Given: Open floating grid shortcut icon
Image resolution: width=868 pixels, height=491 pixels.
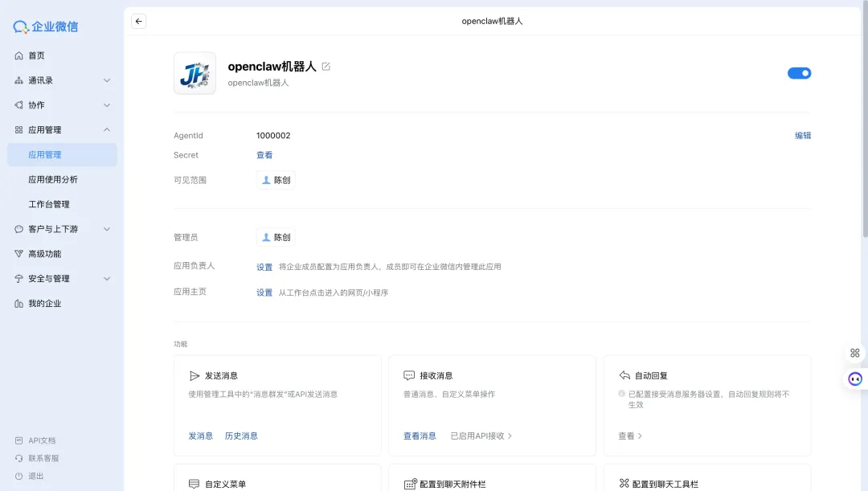Looking at the screenshot, I should [x=854, y=353].
